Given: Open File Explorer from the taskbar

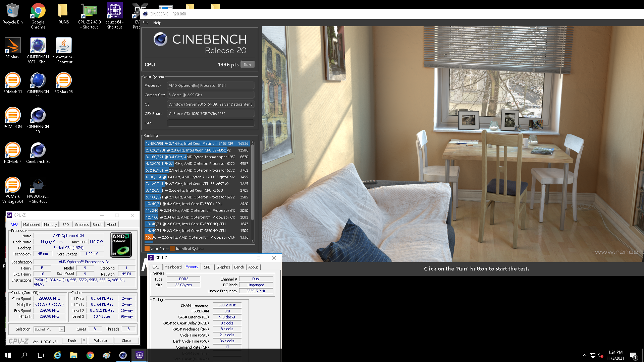Looking at the screenshot, I should point(73,355).
